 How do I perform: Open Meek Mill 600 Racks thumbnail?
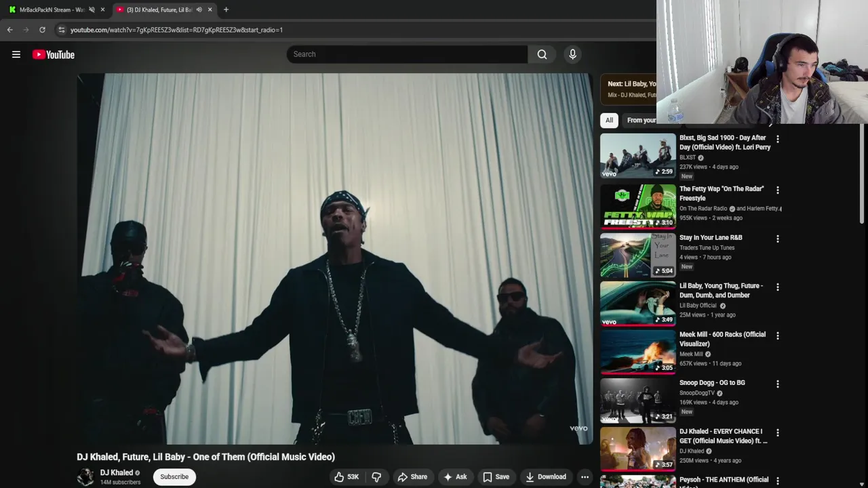tap(638, 352)
